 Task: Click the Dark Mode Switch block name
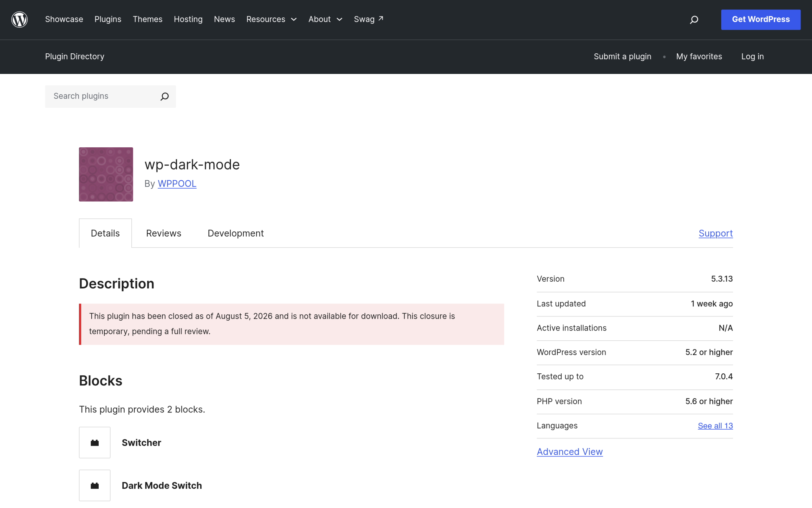pyautogui.click(x=162, y=486)
